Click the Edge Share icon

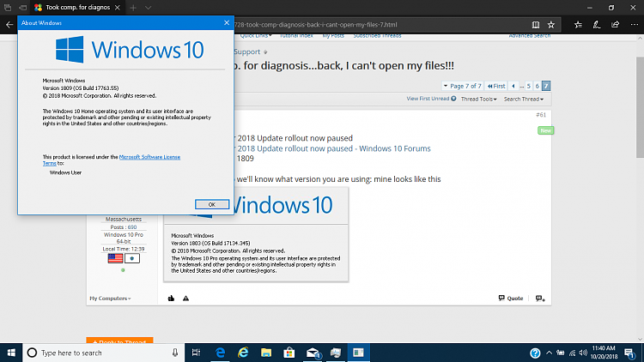pos(616,25)
